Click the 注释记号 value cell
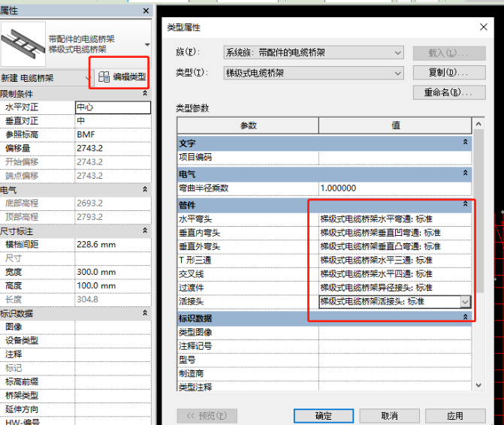 pos(395,346)
